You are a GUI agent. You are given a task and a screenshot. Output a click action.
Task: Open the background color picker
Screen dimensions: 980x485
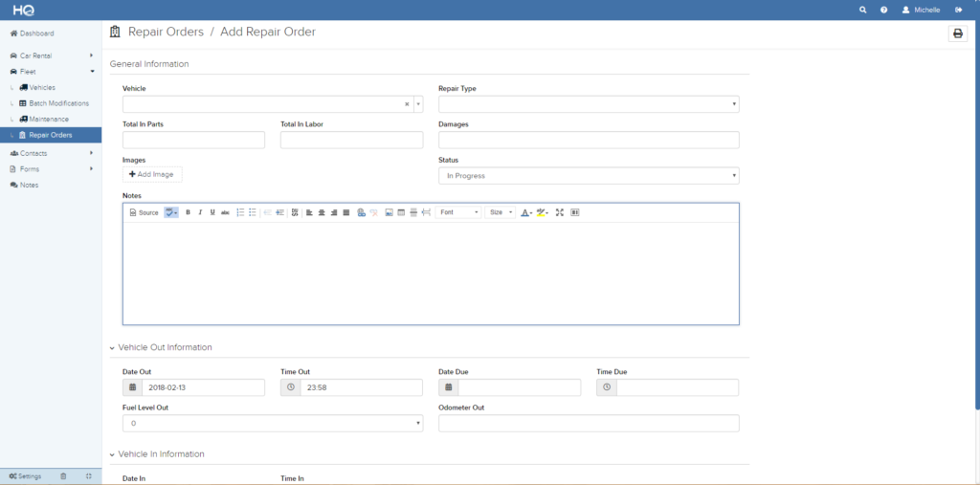tap(543, 212)
